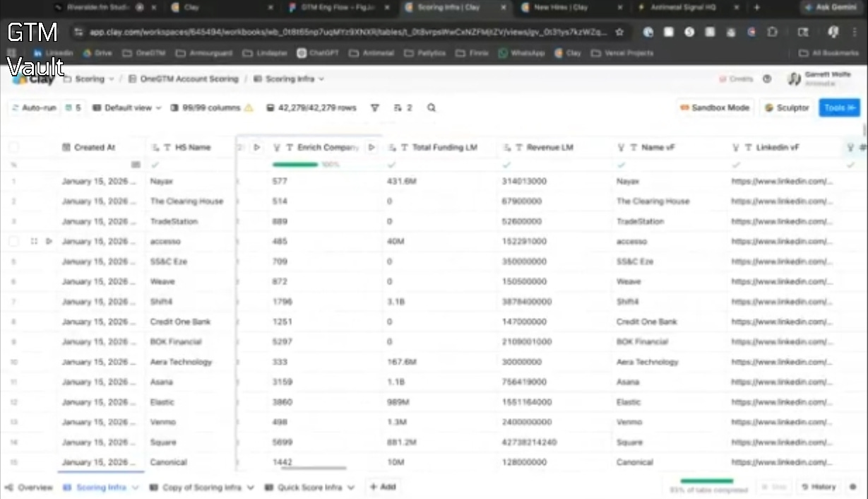Open the sort control showing 2

(x=403, y=108)
